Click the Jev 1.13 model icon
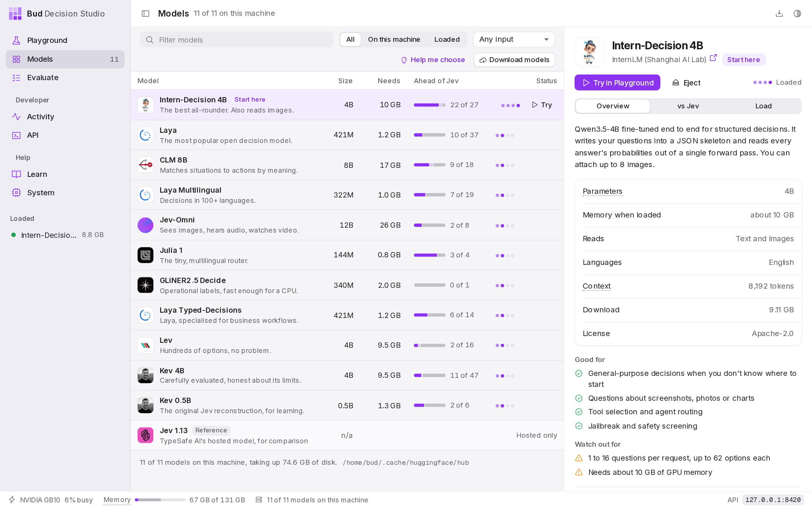812x508 pixels. click(x=145, y=435)
